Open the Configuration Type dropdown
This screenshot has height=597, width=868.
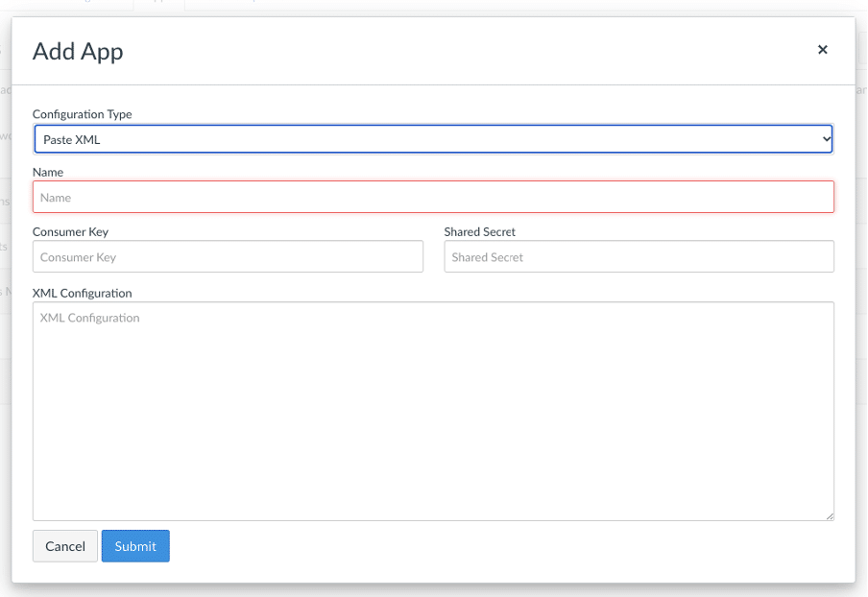432,139
